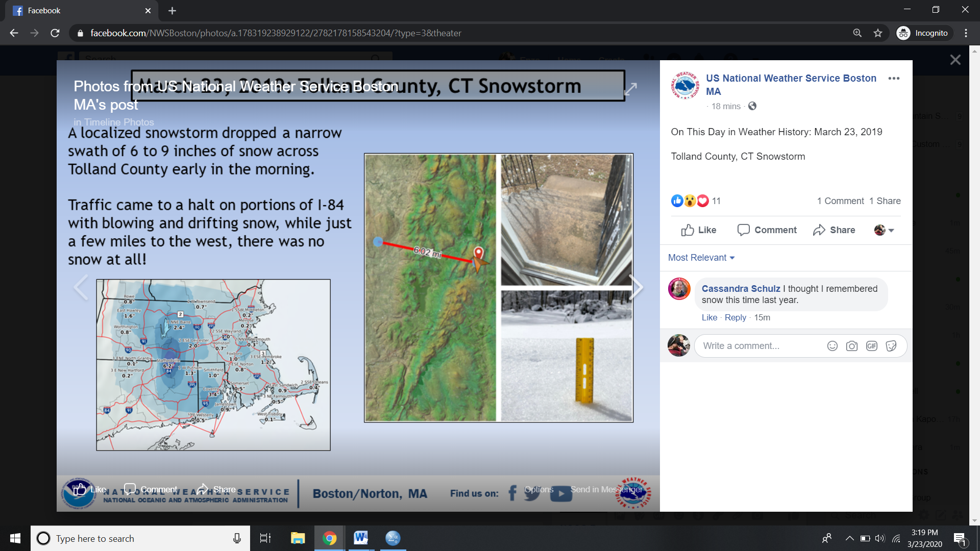This screenshot has width=980, height=551.
Task: Open the post options three-dot menu
Action: click(894, 79)
